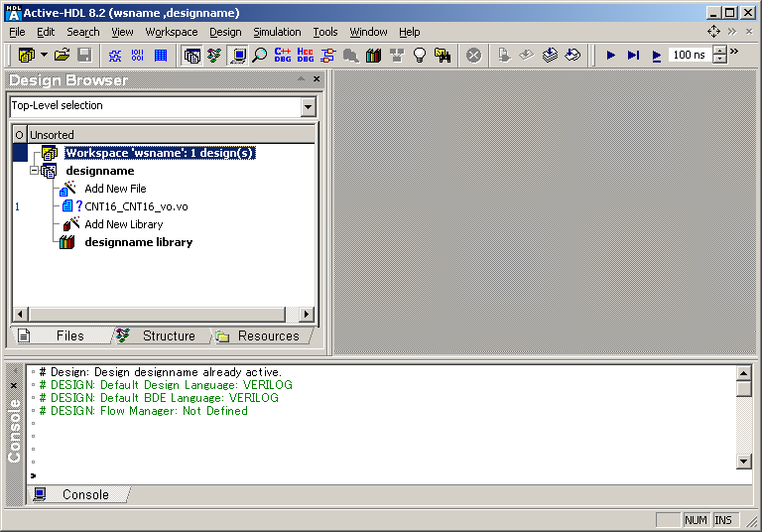Click the Run Until play-to-bar button
The width and height of the screenshot is (762, 532).
tap(633, 56)
